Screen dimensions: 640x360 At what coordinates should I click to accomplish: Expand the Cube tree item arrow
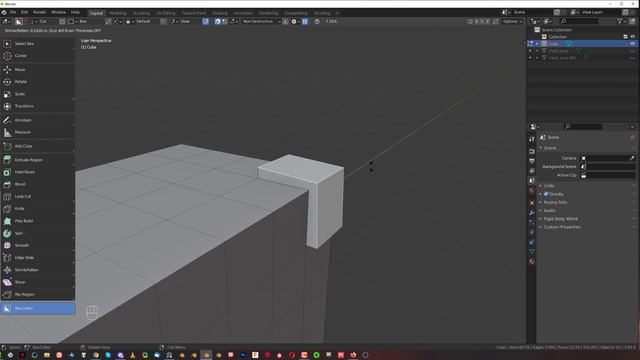(x=537, y=44)
